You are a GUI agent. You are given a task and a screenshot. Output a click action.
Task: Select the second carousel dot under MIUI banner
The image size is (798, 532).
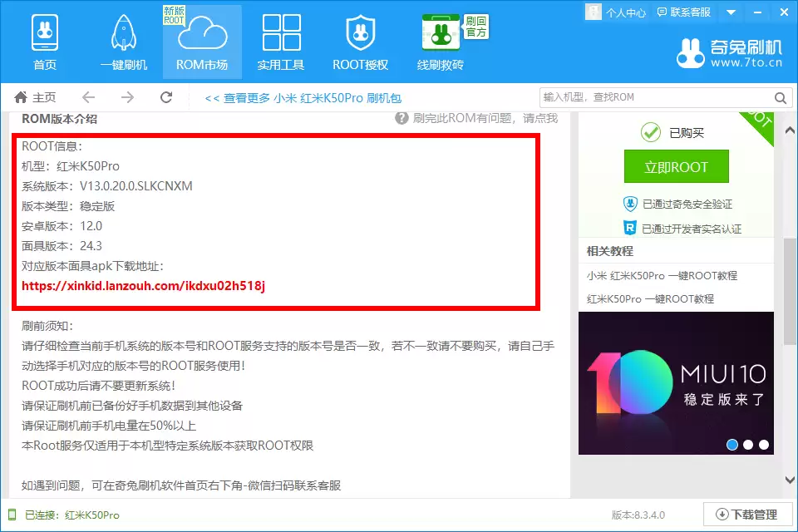pos(746,445)
